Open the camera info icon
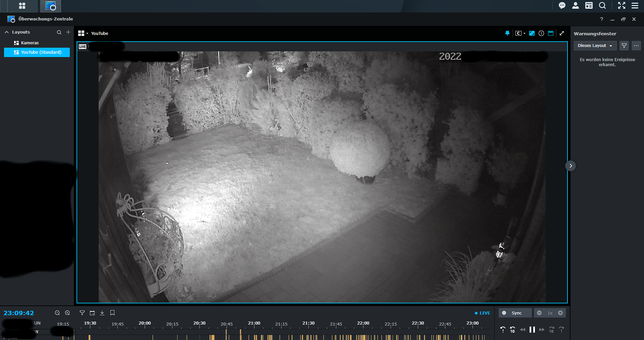Viewport: 644px width, 340px height. click(541, 33)
